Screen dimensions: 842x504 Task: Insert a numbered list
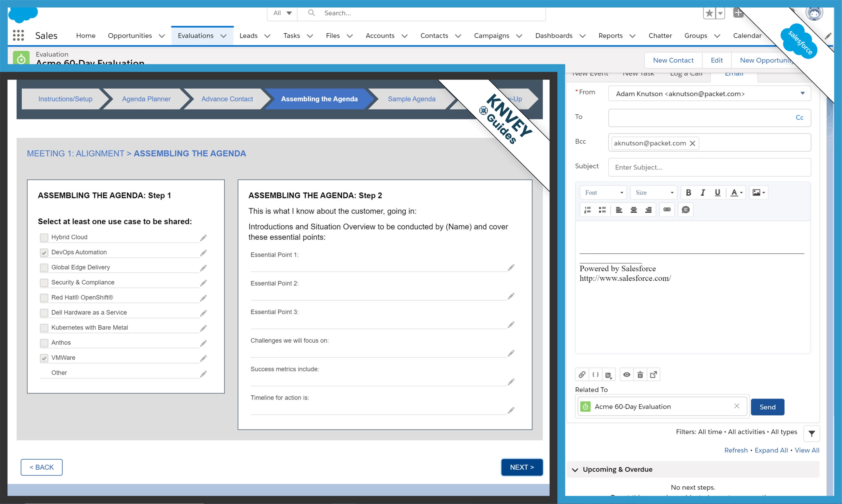tap(587, 210)
